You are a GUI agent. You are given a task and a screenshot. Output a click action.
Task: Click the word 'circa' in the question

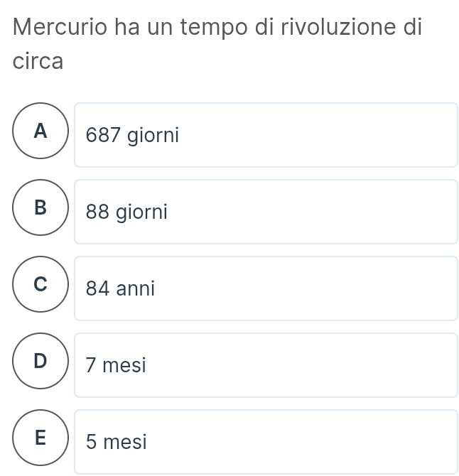38,62
